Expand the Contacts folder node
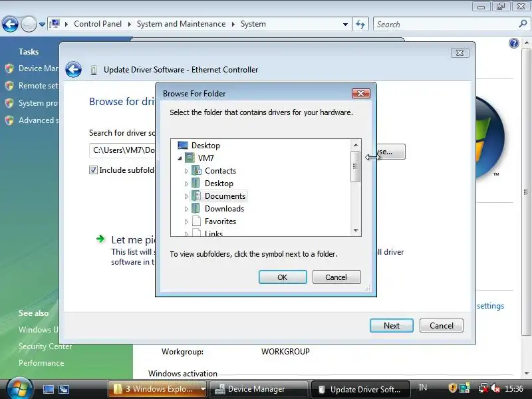This screenshot has width=532, height=399. coord(186,171)
